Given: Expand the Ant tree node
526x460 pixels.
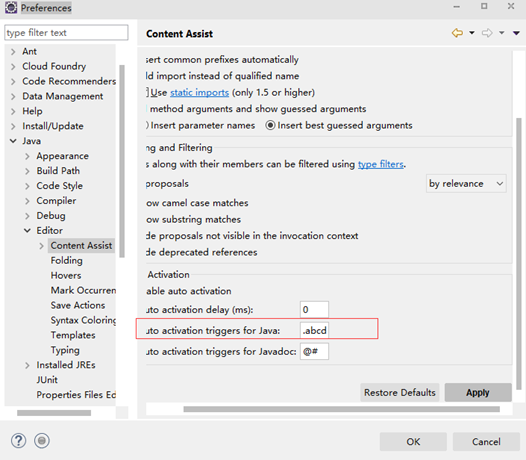Looking at the screenshot, I should (13, 52).
